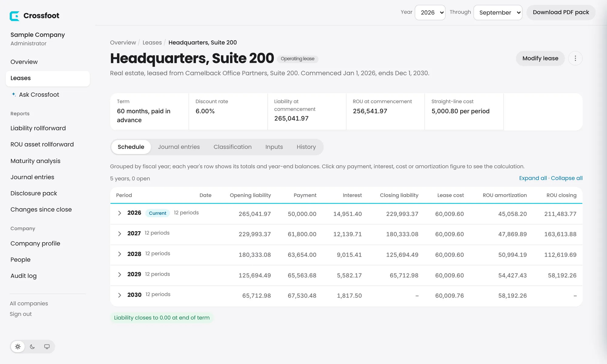Image resolution: width=607 pixels, height=364 pixels.
Task: Select the Schedule tab
Action: [131, 147]
